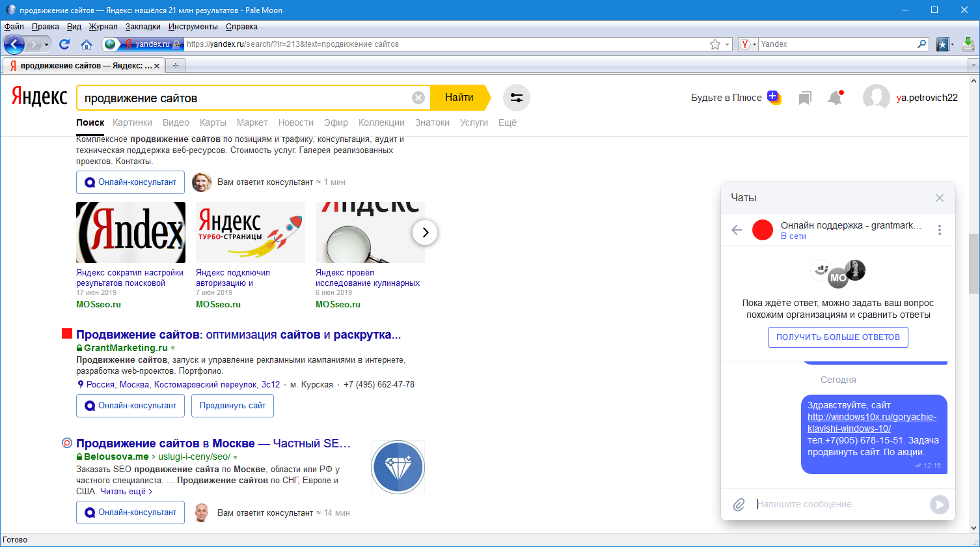Click the yellow Найти button

tap(459, 98)
